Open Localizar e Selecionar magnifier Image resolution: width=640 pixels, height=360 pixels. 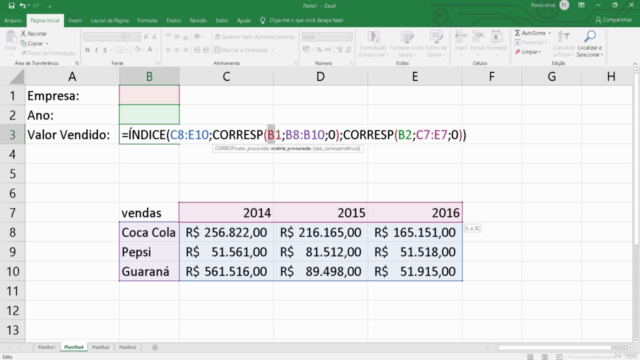pos(590,36)
